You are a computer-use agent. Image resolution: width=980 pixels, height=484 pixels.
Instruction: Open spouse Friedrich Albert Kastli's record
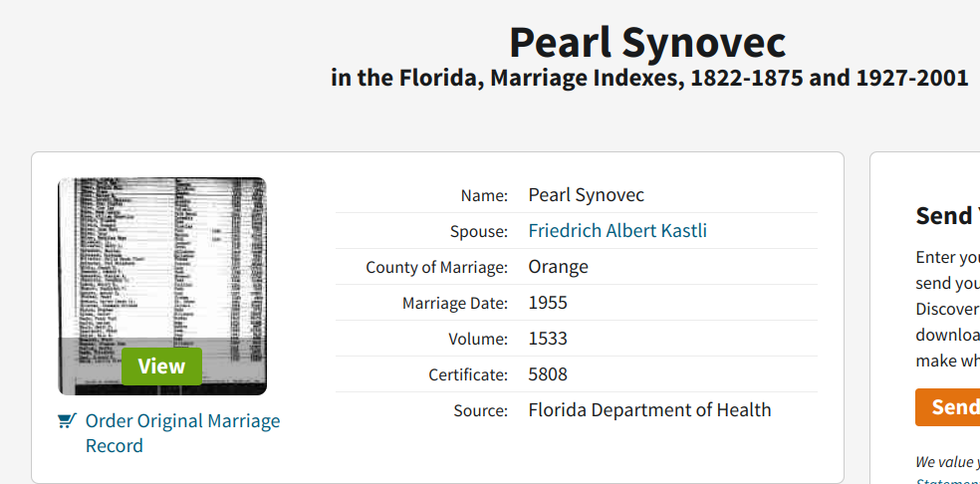[x=617, y=231]
